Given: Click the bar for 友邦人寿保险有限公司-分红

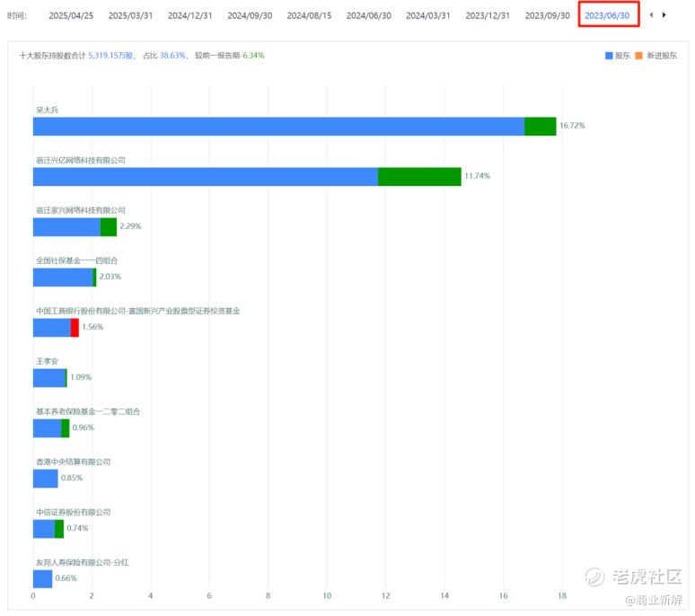Looking at the screenshot, I should (42, 579).
